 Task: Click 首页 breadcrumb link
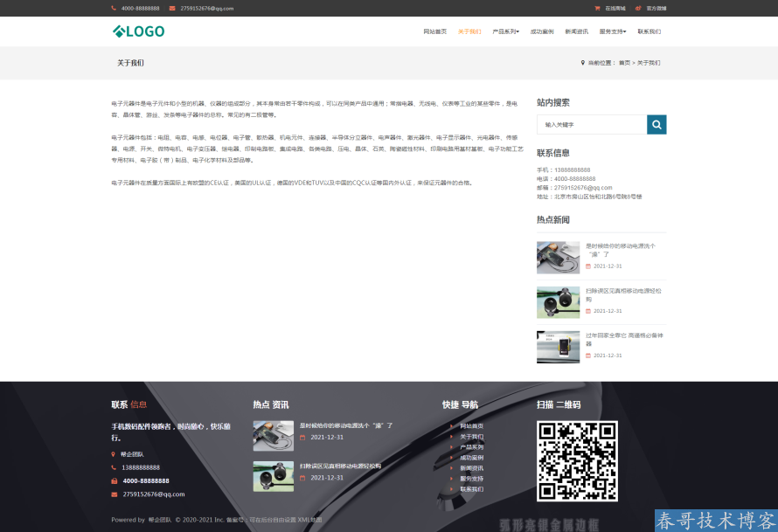coord(624,63)
